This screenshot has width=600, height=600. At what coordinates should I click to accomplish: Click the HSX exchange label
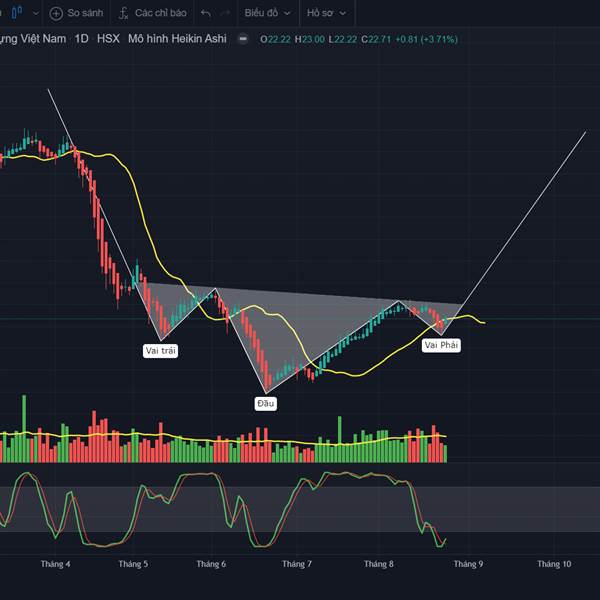pyautogui.click(x=108, y=39)
